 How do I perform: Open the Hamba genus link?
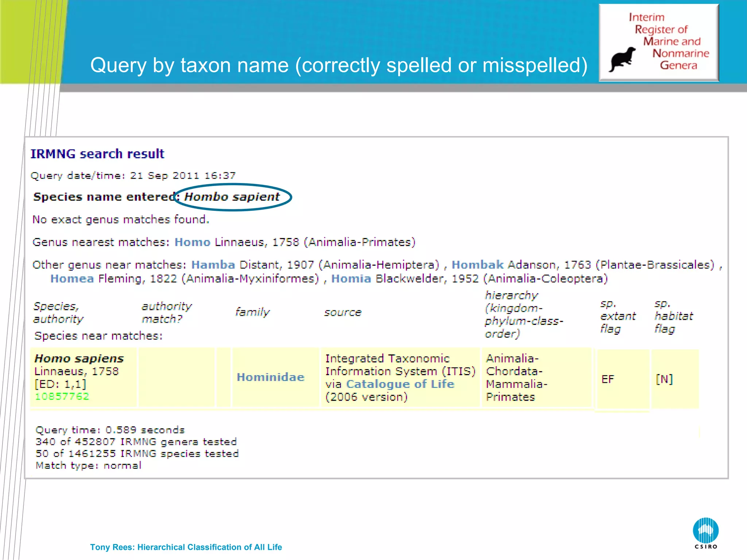pos(213,265)
